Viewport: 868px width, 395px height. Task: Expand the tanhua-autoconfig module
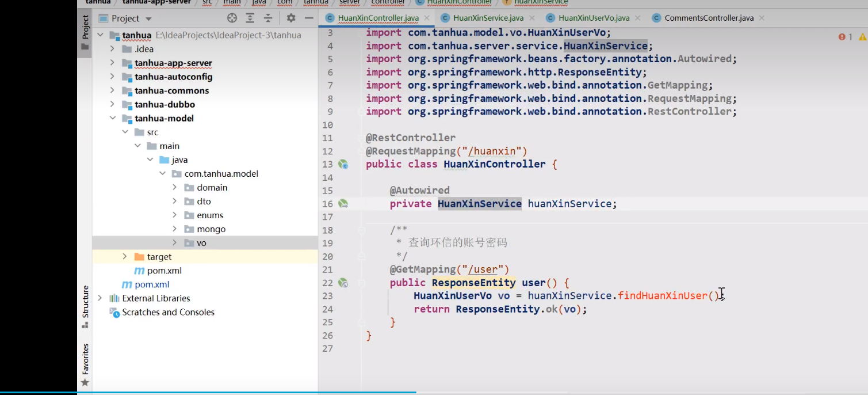pos(113,77)
